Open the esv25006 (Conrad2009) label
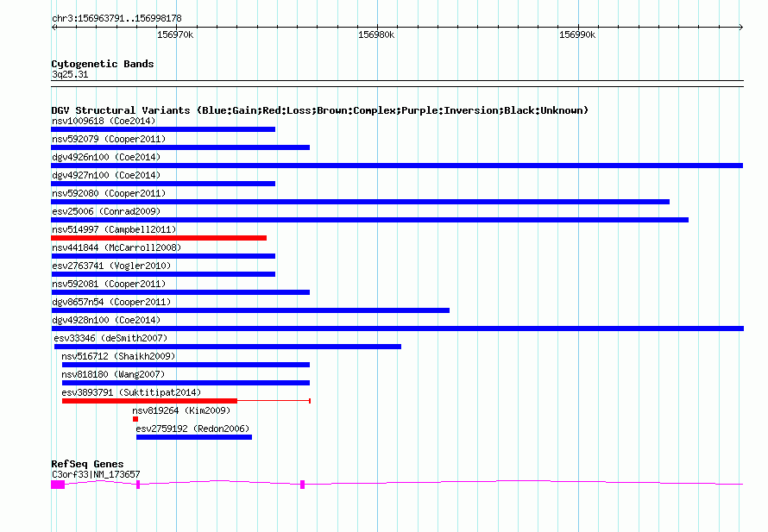 tap(106, 211)
